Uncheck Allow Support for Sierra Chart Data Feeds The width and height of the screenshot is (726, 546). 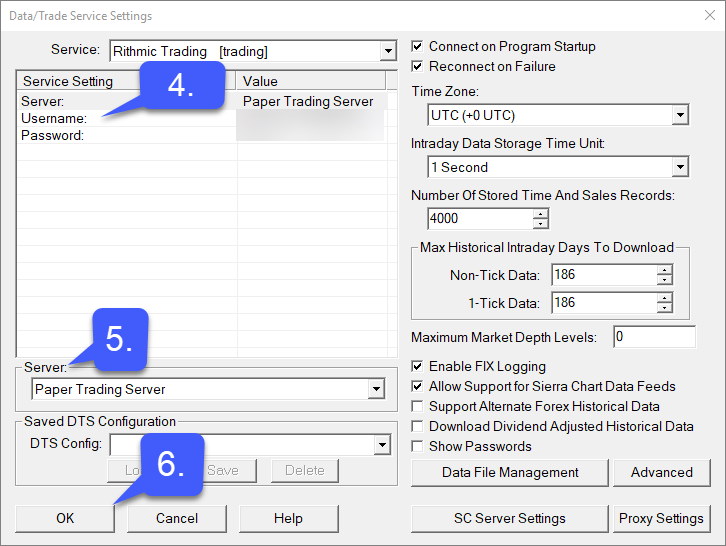click(x=418, y=387)
